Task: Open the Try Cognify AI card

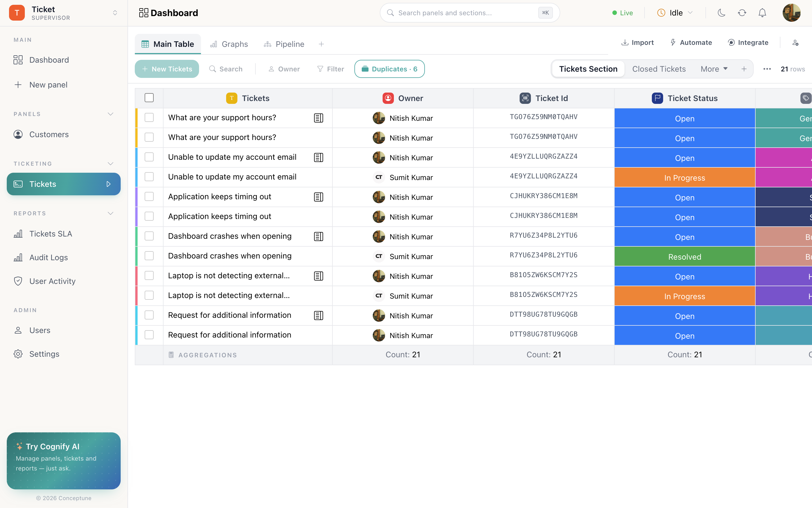Action: tap(64, 461)
